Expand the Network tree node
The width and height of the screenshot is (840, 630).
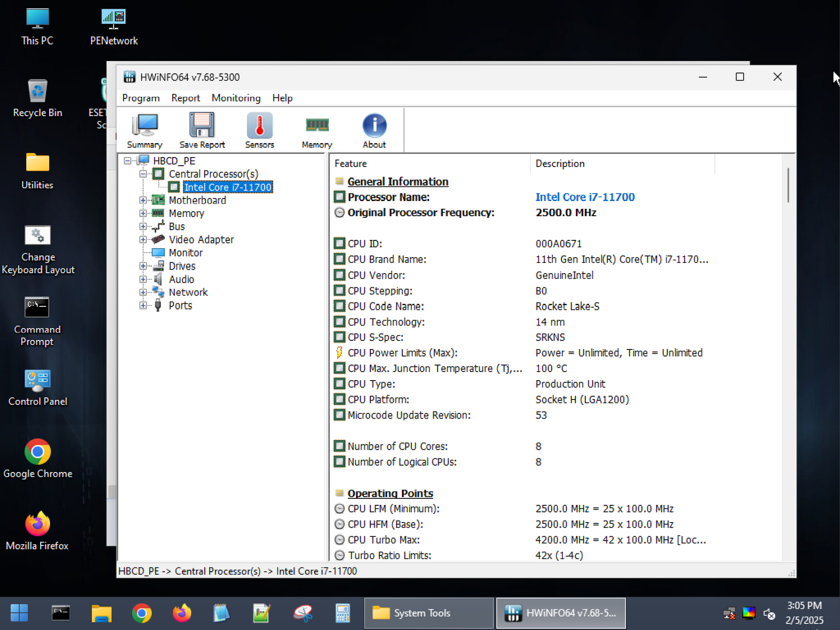tap(143, 292)
